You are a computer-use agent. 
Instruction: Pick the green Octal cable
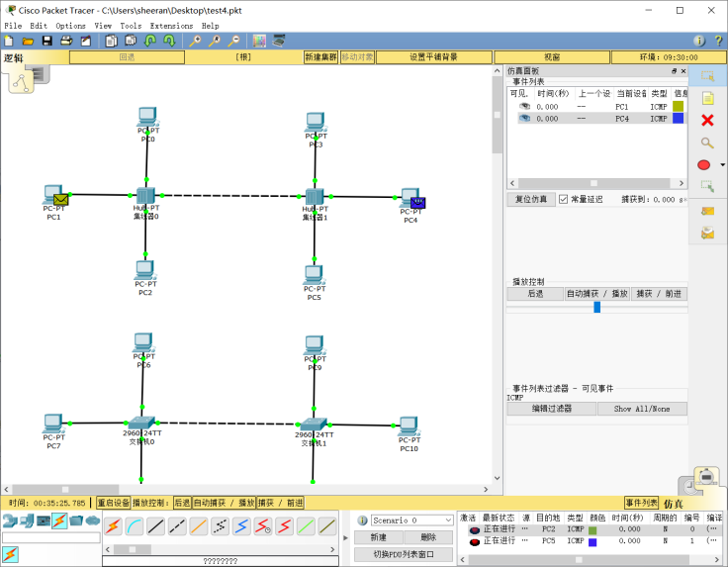click(x=305, y=526)
